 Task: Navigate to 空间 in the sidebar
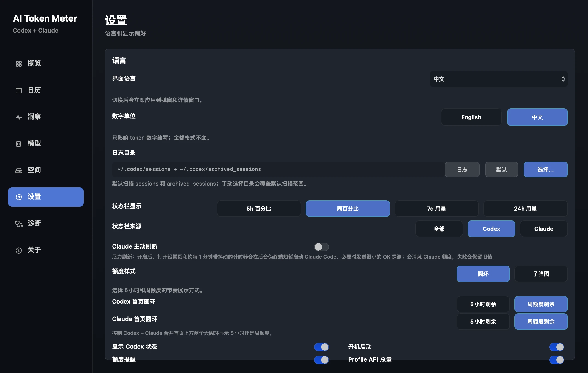(x=46, y=170)
